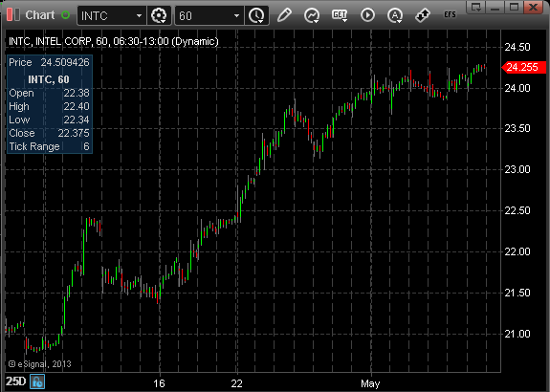The height and width of the screenshot is (392, 550).
Task: Click the Chart title label
Action: [x=40, y=15]
